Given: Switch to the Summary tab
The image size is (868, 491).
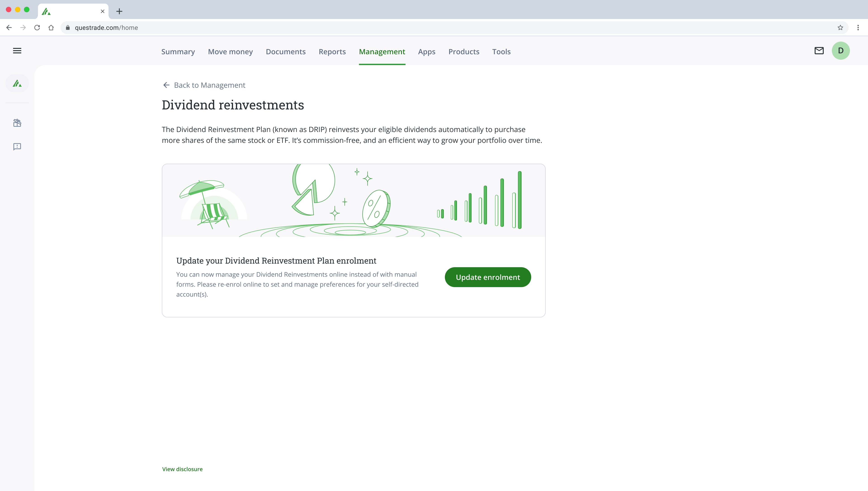Looking at the screenshot, I should click(x=178, y=52).
